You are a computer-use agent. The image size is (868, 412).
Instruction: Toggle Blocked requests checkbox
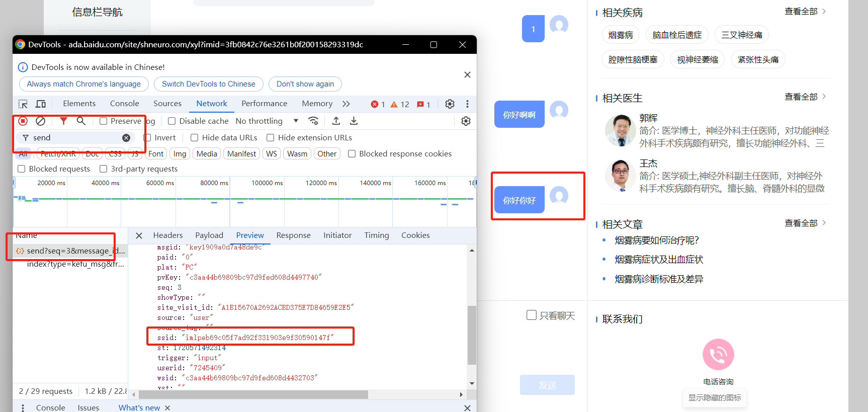pos(21,169)
